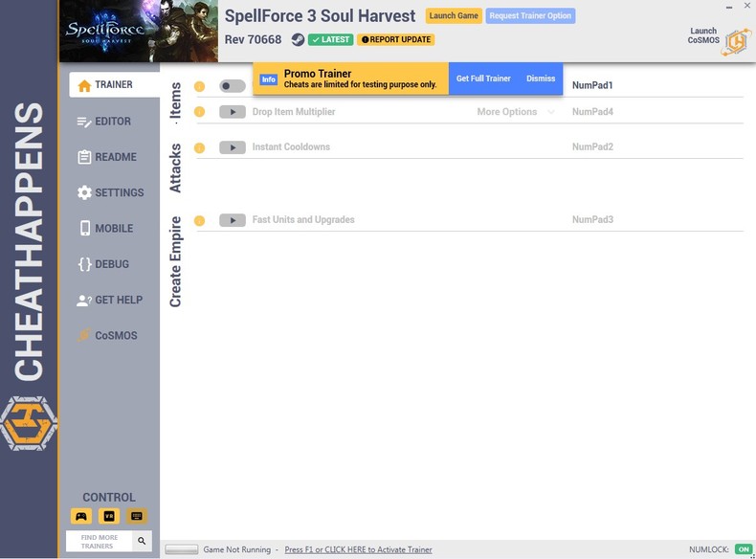Click Request Trainer Option button
Viewport: 756px width, 559px height.
[530, 15]
